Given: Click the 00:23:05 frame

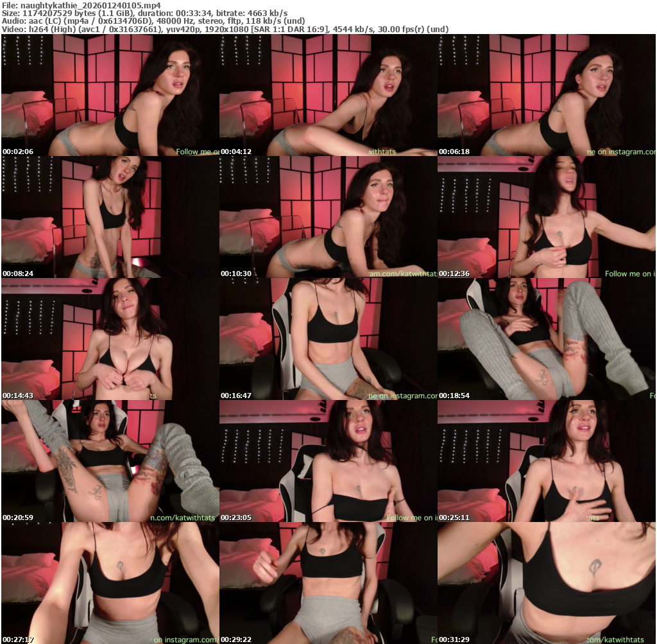Looking at the screenshot, I should (x=328, y=461).
